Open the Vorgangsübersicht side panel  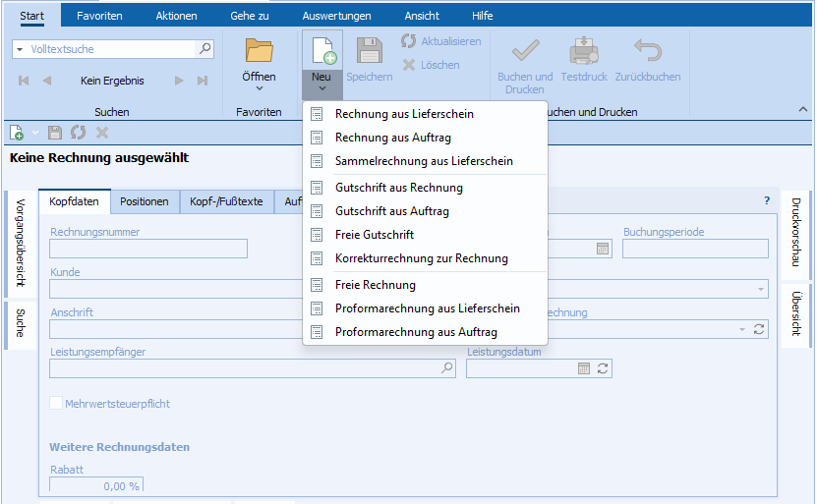tap(21, 241)
